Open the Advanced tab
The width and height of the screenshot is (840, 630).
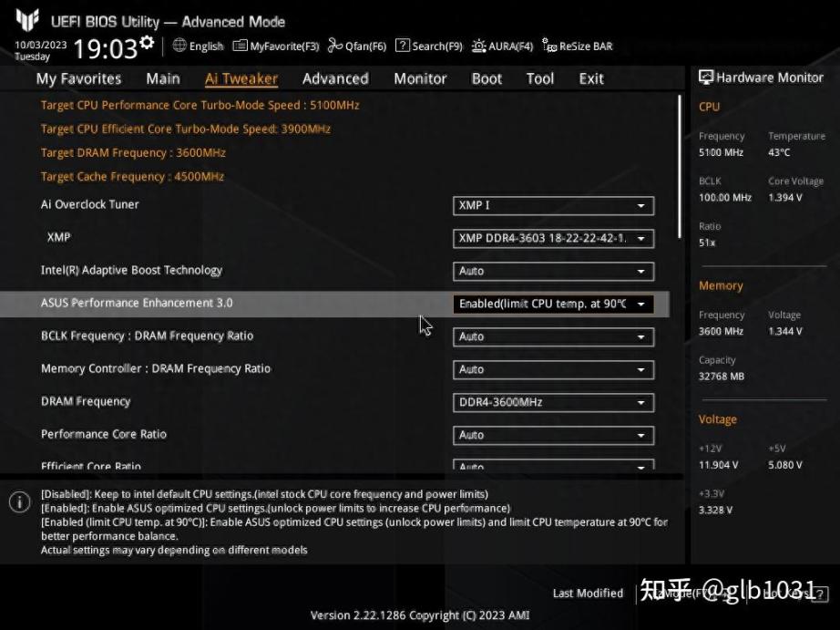pos(335,78)
